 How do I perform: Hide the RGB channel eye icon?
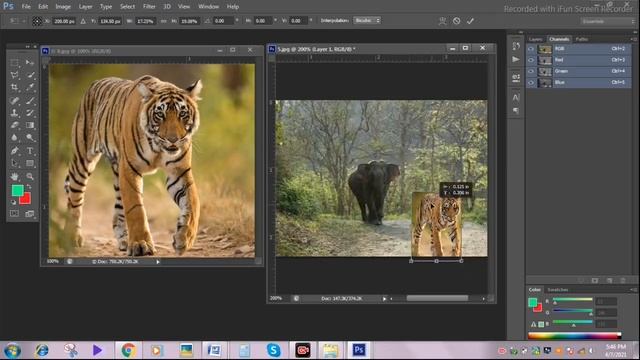(x=531, y=49)
